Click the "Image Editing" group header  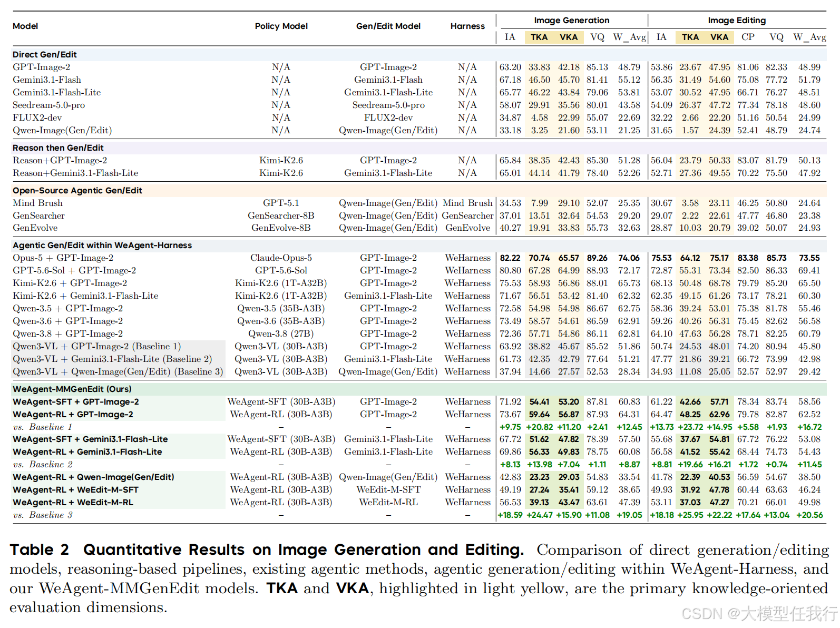[x=737, y=21]
